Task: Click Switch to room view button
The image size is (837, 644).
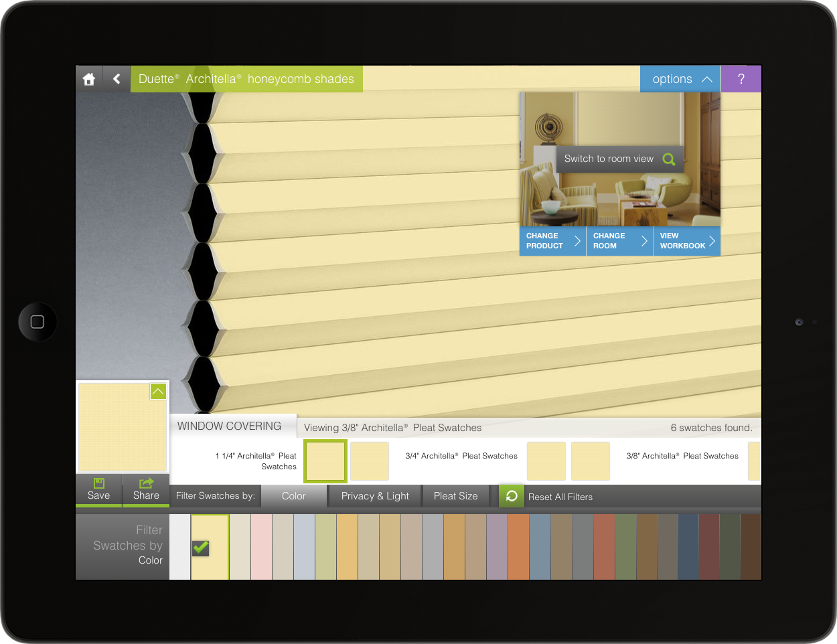Action: tap(620, 159)
